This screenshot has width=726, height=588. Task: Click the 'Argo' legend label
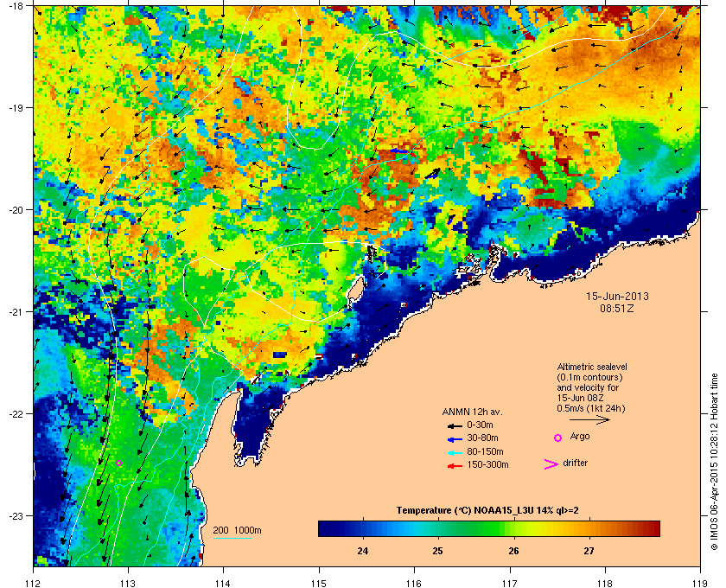(580, 437)
